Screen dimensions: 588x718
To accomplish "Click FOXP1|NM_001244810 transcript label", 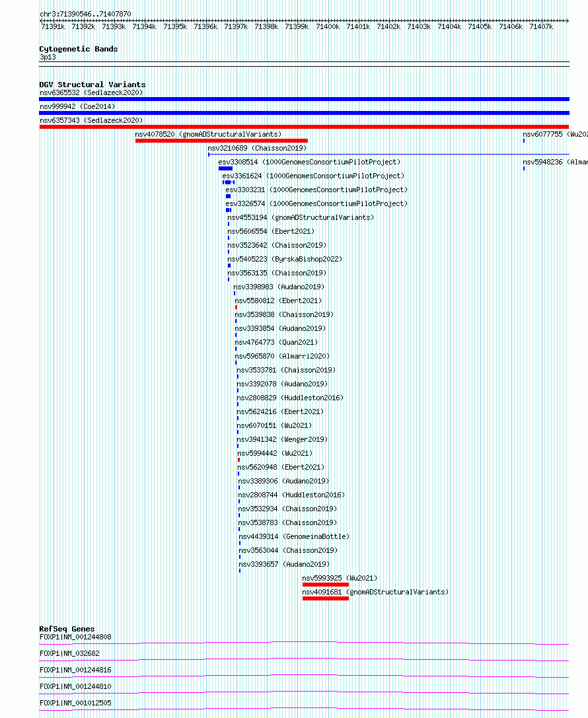I will coord(75,686).
